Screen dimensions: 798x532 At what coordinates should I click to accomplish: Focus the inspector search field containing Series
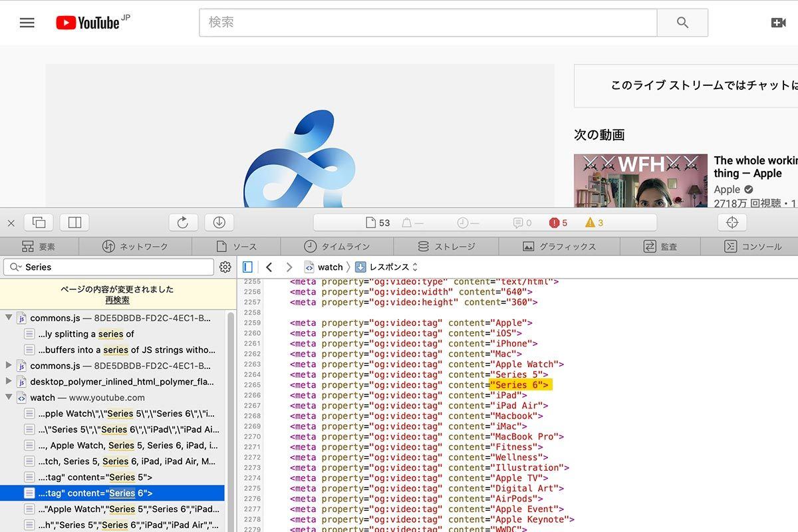108,267
